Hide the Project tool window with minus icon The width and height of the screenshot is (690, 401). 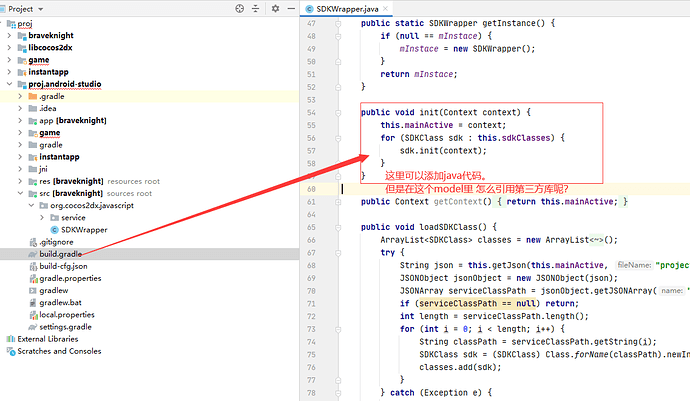coord(291,8)
